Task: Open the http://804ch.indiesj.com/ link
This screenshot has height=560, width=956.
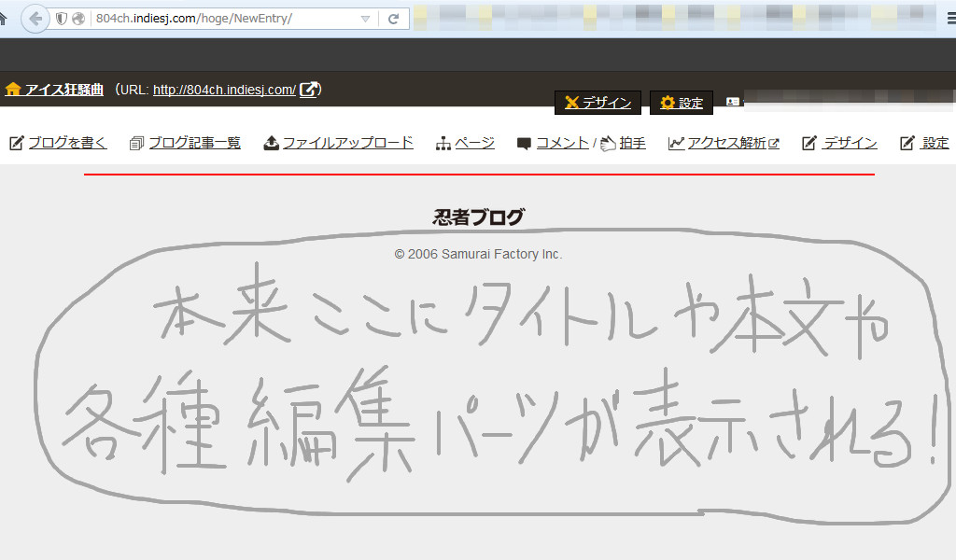Action: (224, 90)
